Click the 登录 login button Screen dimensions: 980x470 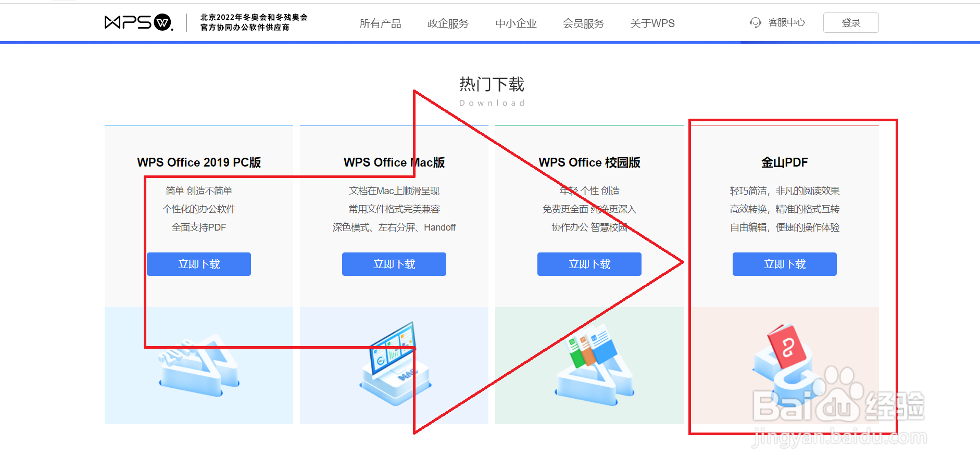point(850,22)
